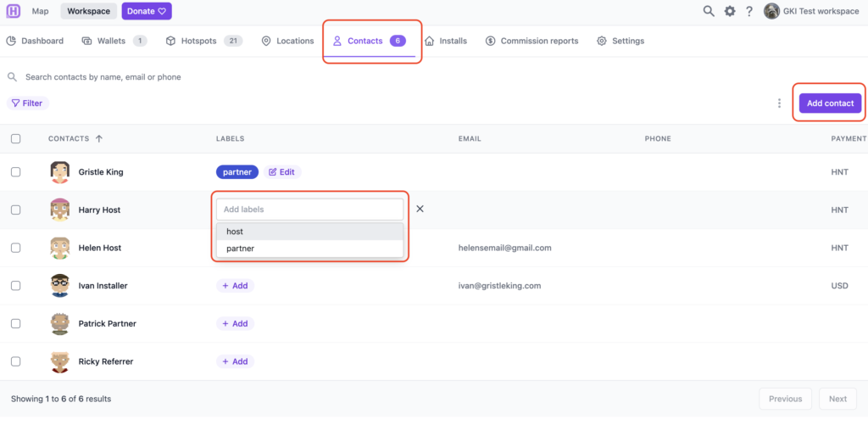The image size is (868, 425).
Task: Click the help question mark icon
Action: pyautogui.click(x=749, y=11)
